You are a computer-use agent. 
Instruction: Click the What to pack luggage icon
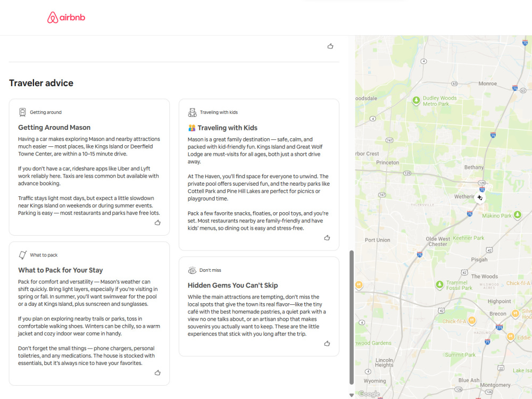(22, 255)
